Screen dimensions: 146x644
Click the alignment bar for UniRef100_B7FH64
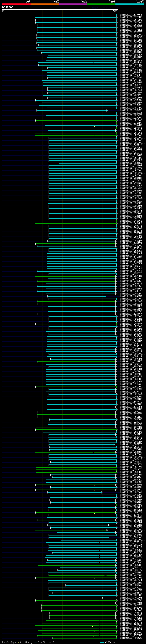click(x=76, y=15)
